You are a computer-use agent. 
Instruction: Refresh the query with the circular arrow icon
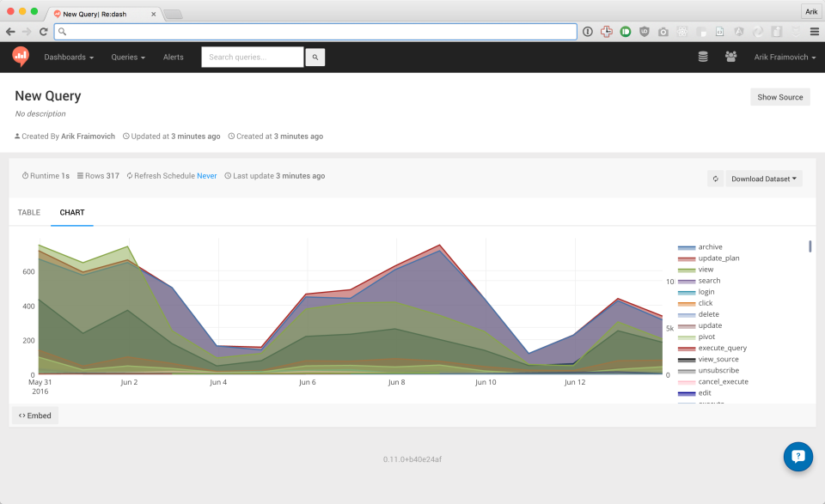pos(715,179)
